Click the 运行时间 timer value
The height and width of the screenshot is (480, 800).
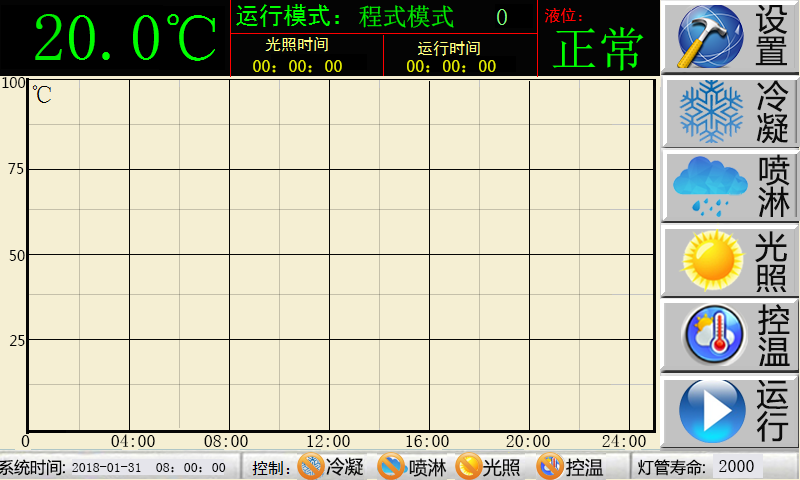(450, 66)
